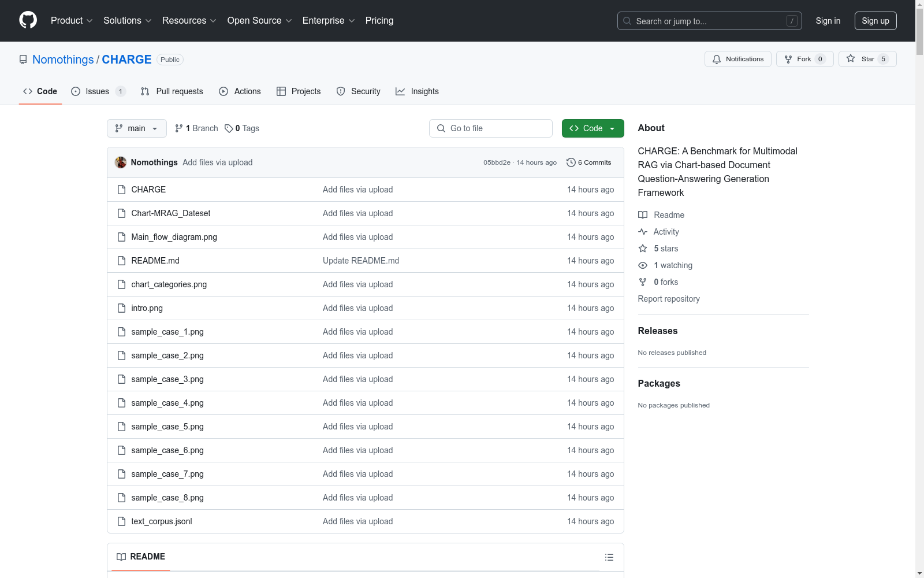Open Chart-MRAG_Dateset file
The width and height of the screenshot is (924, 578).
(171, 213)
